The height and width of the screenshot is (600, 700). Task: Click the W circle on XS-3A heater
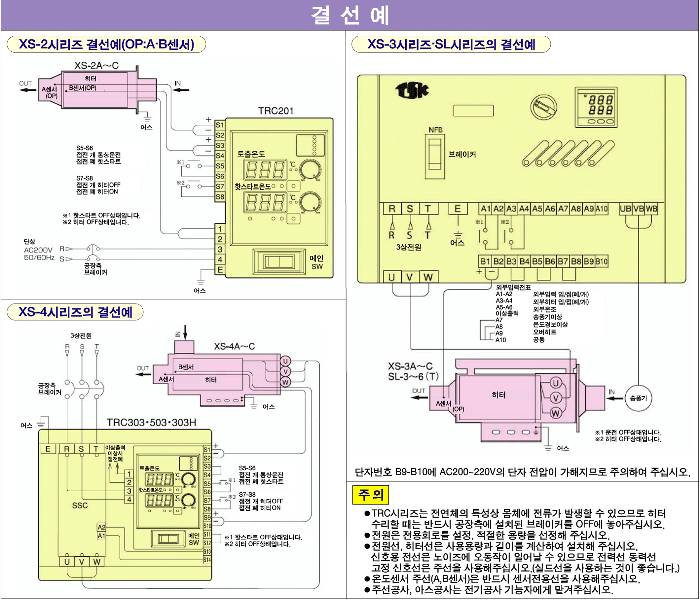(x=556, y=413)
